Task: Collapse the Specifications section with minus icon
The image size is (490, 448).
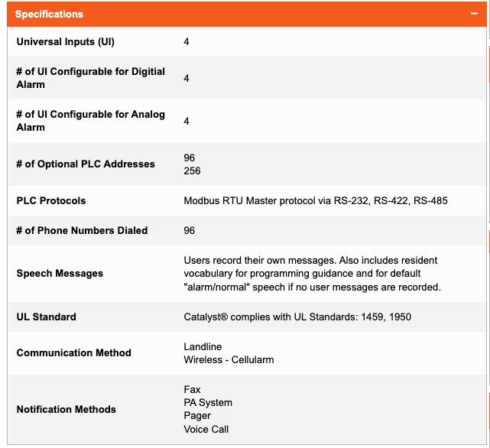Action: point(474,14)
